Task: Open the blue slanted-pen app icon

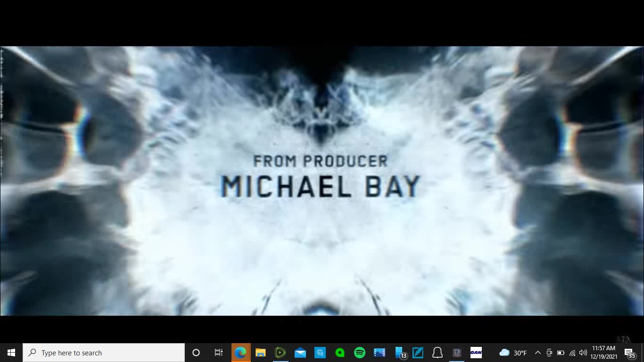Action: click(x=418, y=353)
